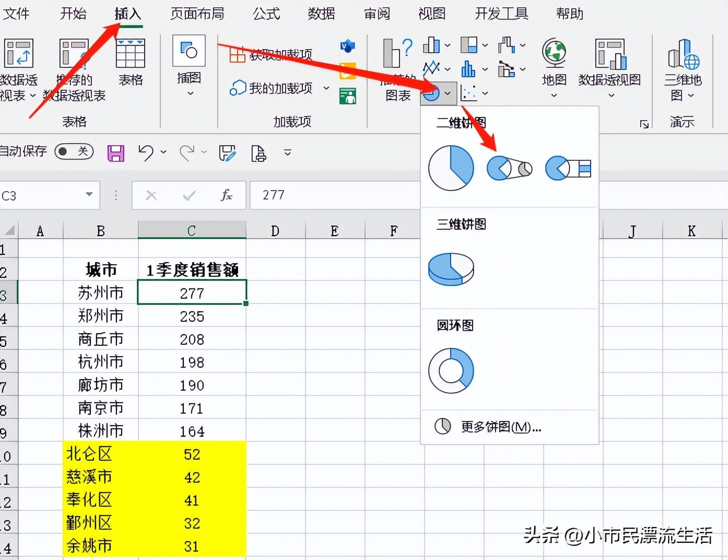Image resolution: width=728 pixels, height=560 pixels.
Task: Open Recommended Charts (推荐的图表)
Action: click(x=398, y=69)
